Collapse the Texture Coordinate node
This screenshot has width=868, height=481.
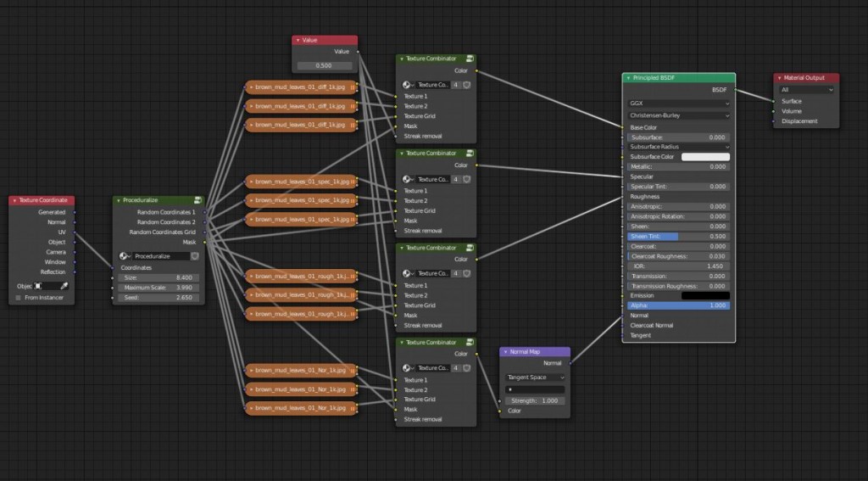pos(14,201)
